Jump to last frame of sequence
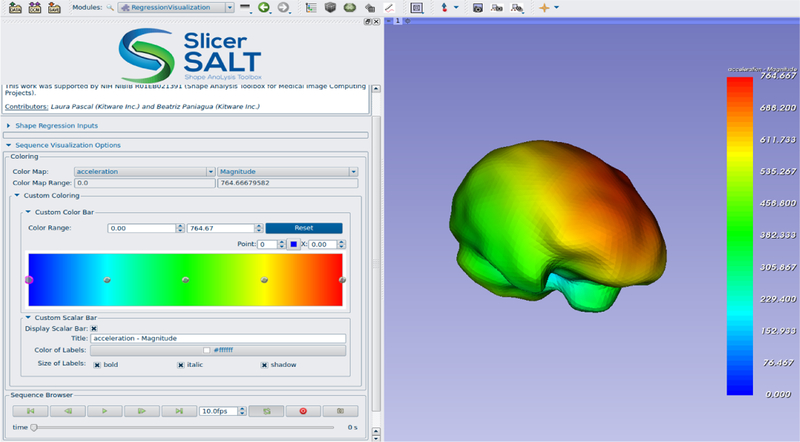800x442 pixels. pyautogui.click(x=178, y=411)
